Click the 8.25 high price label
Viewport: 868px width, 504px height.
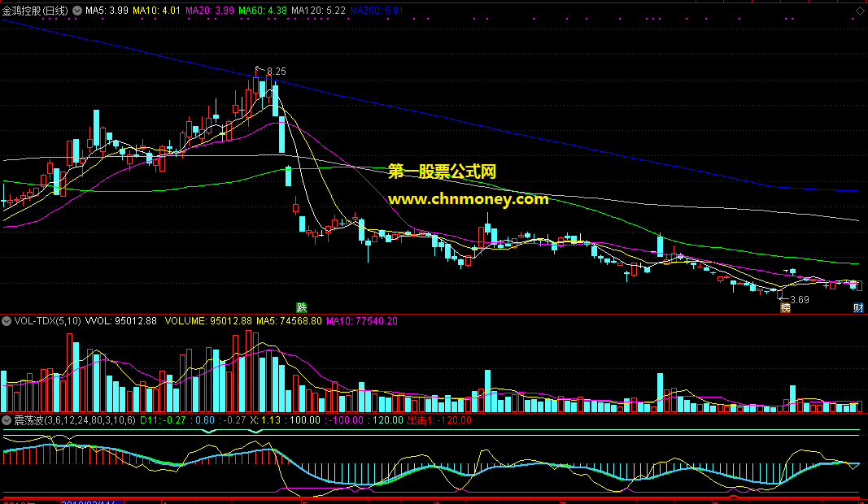(277, 72)
